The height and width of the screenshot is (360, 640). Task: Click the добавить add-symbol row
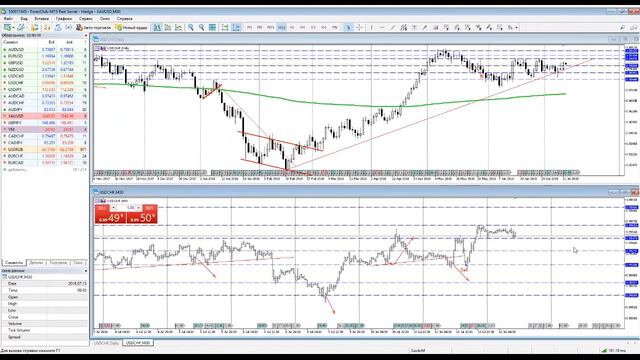pos(44,169)
